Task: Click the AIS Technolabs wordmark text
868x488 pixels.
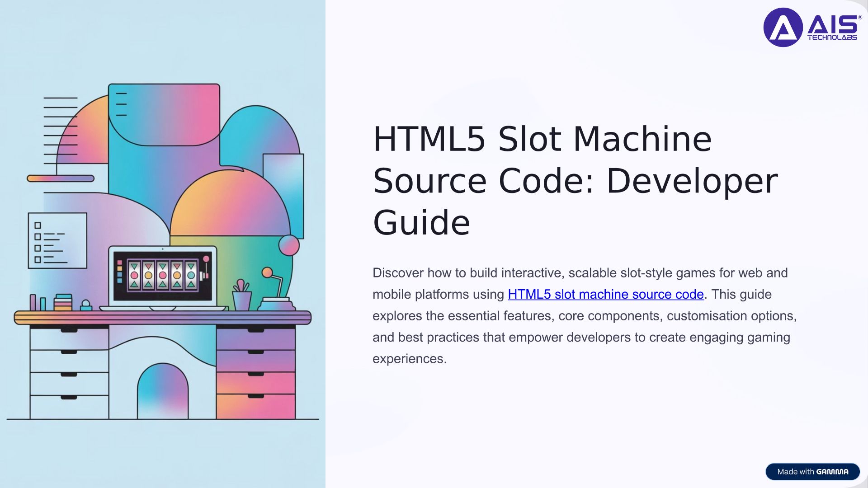Action: [x=833, y=28]
